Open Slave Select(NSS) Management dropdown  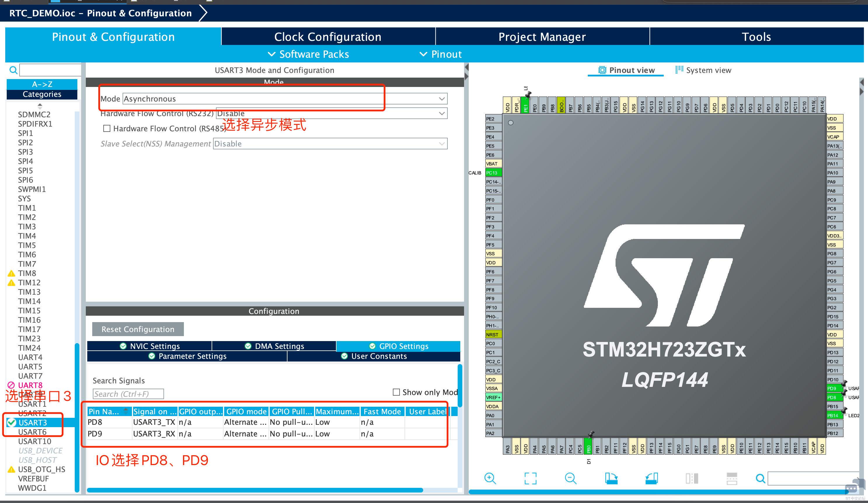click(x=330, y=144)
